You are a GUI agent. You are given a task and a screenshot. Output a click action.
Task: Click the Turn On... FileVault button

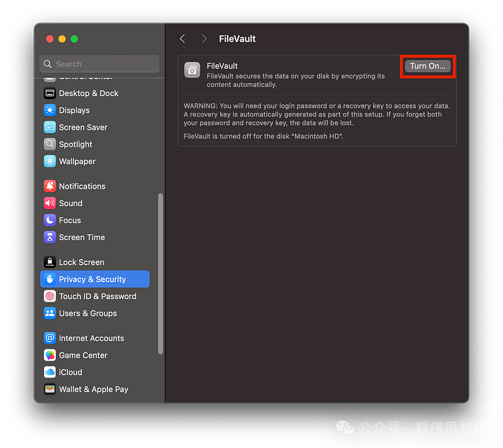coord(428,66)
